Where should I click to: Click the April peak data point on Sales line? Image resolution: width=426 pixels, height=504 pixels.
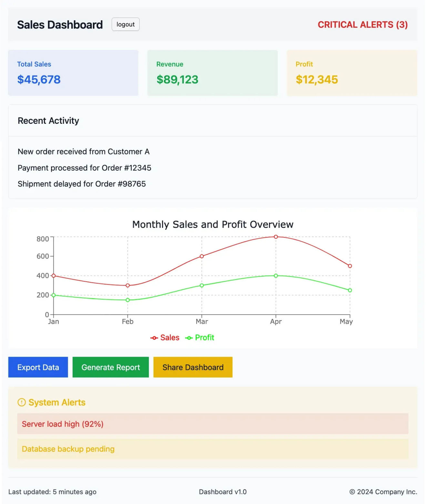point(276,236)
